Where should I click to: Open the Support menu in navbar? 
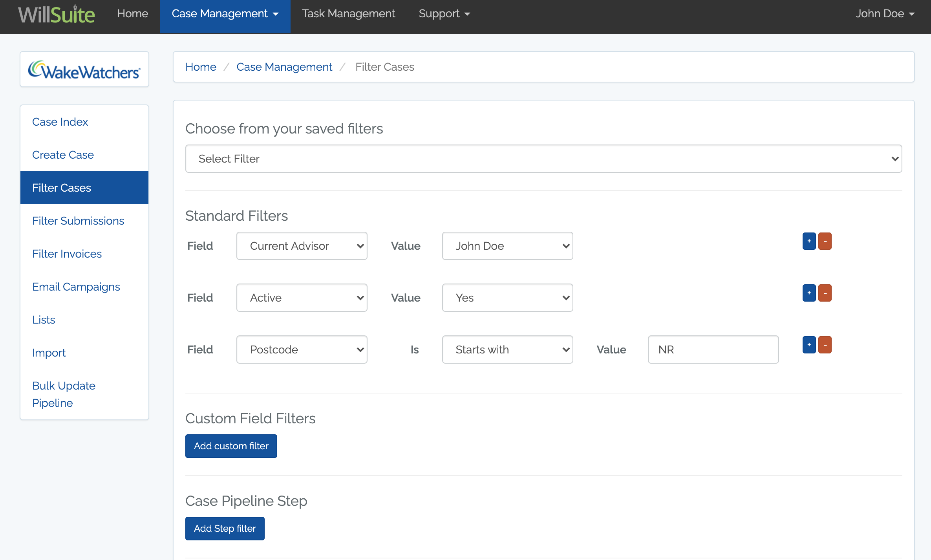point(444,14)
